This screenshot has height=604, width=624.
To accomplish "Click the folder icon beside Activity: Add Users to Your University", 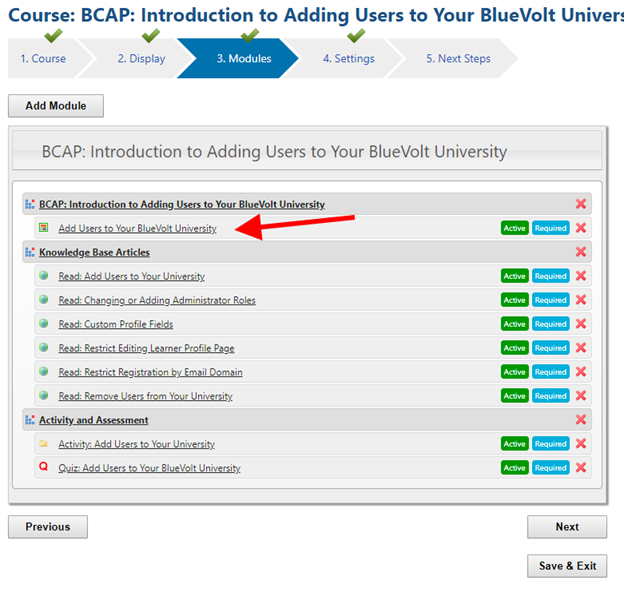I will [44, 443].
